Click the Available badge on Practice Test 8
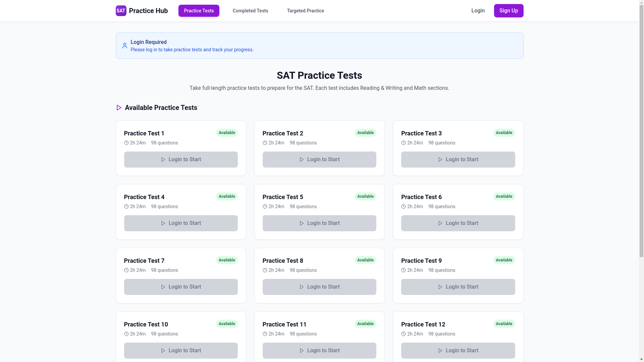Image resolution: width=644 pixels, height=362 pixels. tap(365, 260)
